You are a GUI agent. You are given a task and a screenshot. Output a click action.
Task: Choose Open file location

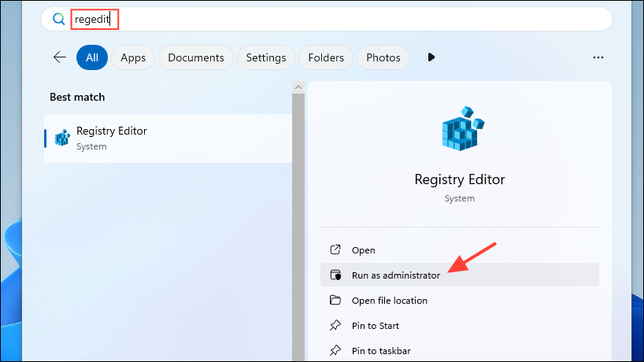click(460, 301)
